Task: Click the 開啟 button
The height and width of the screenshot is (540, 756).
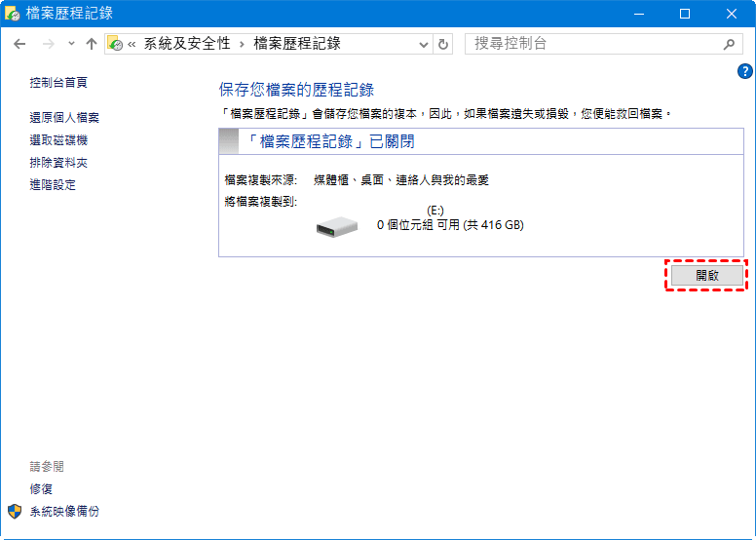Action: pos(707,276)
